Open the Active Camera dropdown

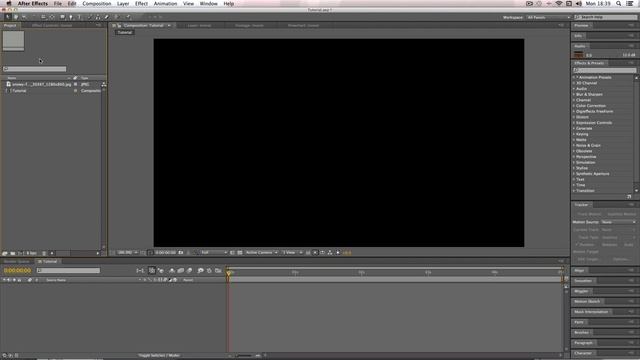[x=262, y=253]
